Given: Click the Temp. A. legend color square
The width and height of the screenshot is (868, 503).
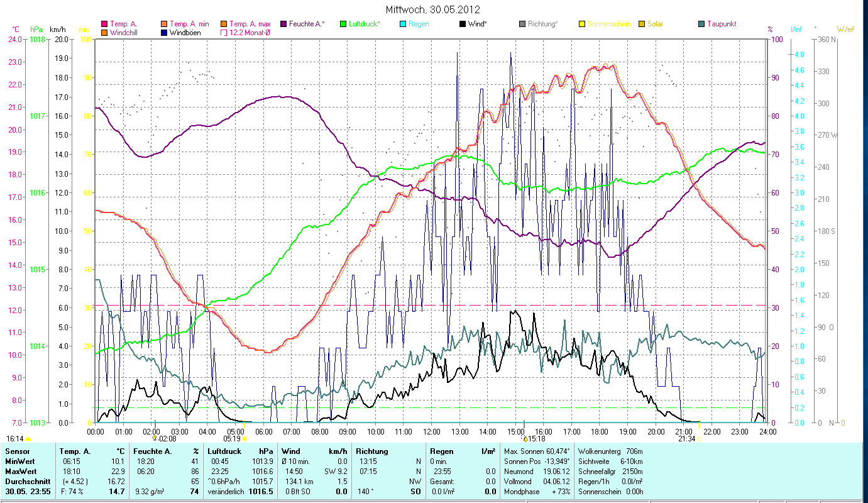Looking at the screenshot, I should (x=104, y=24).
